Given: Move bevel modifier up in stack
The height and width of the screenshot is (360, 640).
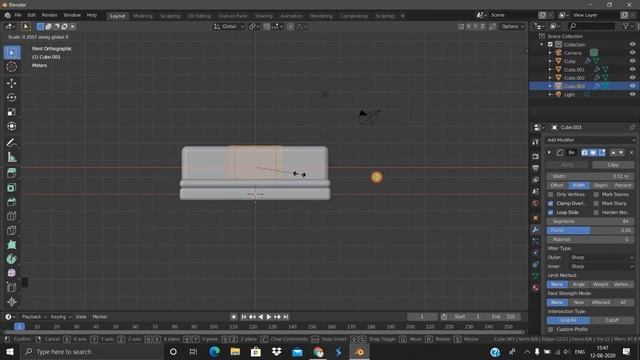Looking at the screenshot, I should (613, 152).
